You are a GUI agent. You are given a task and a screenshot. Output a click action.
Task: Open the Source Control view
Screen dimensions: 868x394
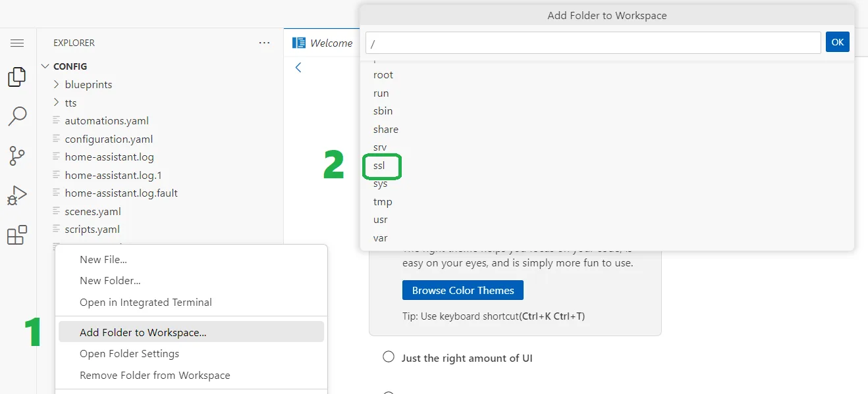(17, 156)
